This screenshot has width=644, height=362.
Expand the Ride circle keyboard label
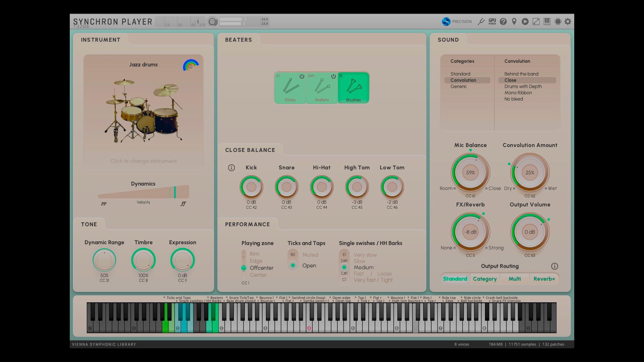coord(471,298)
